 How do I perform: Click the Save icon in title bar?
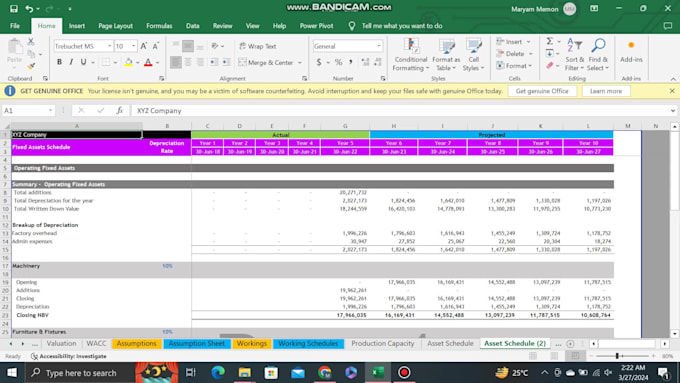coord(13,9)
